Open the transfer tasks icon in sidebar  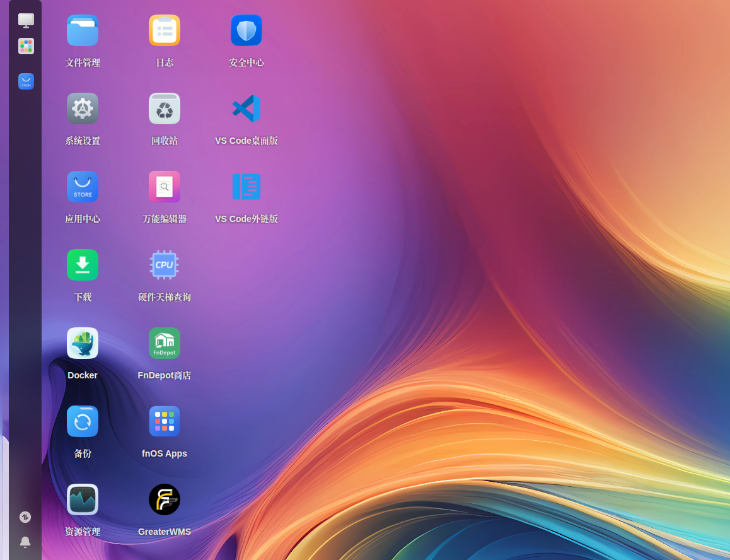click(25, 517)
